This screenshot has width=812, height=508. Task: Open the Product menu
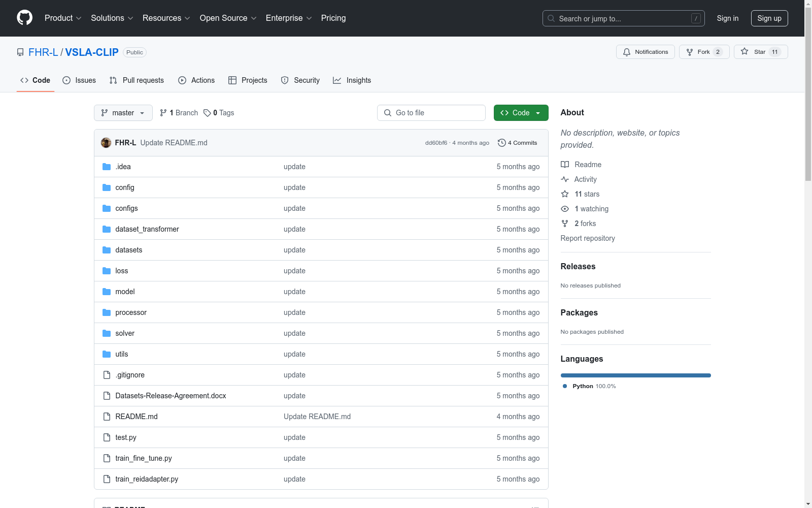click(63, 18)
